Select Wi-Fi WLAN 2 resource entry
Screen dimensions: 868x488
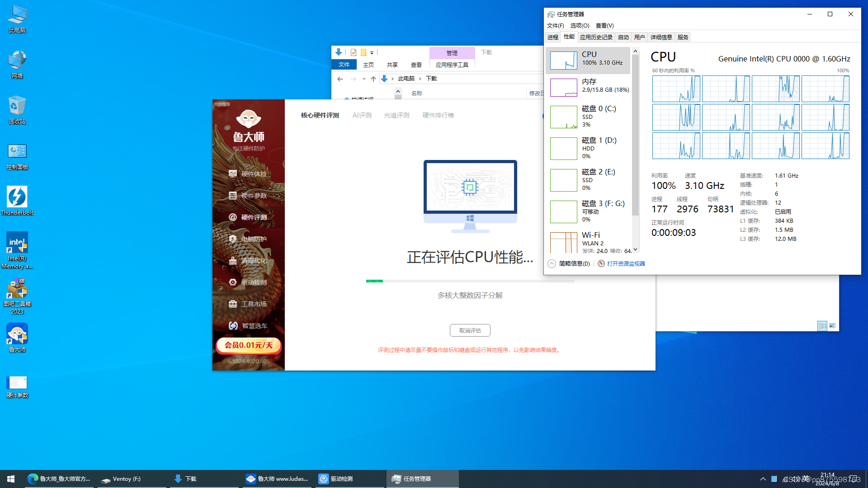[x=588, y=242]
